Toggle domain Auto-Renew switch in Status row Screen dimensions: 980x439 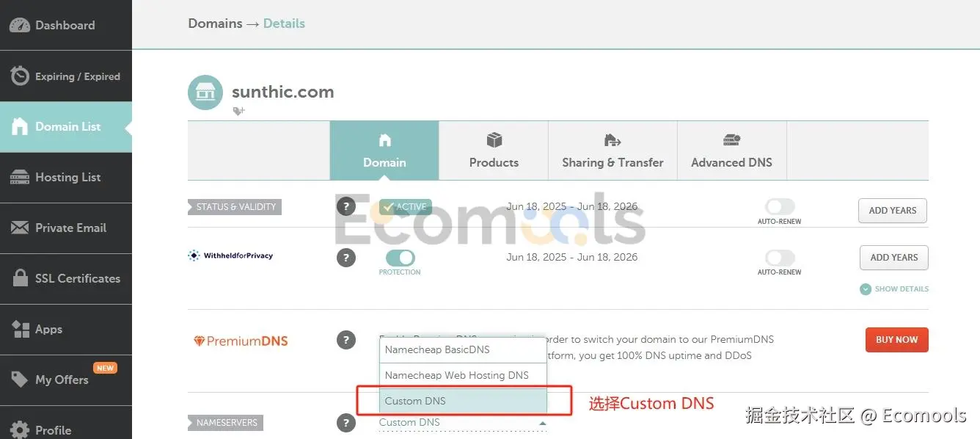tap(780, 207)
